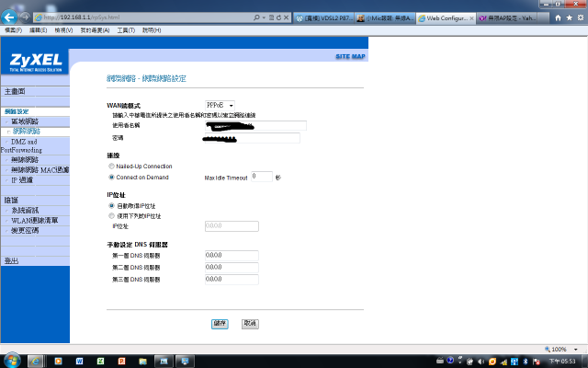Switch to the Yahoo 無限AP設定 tab
This screenshot has width=588, height=368.
[507, 18]
